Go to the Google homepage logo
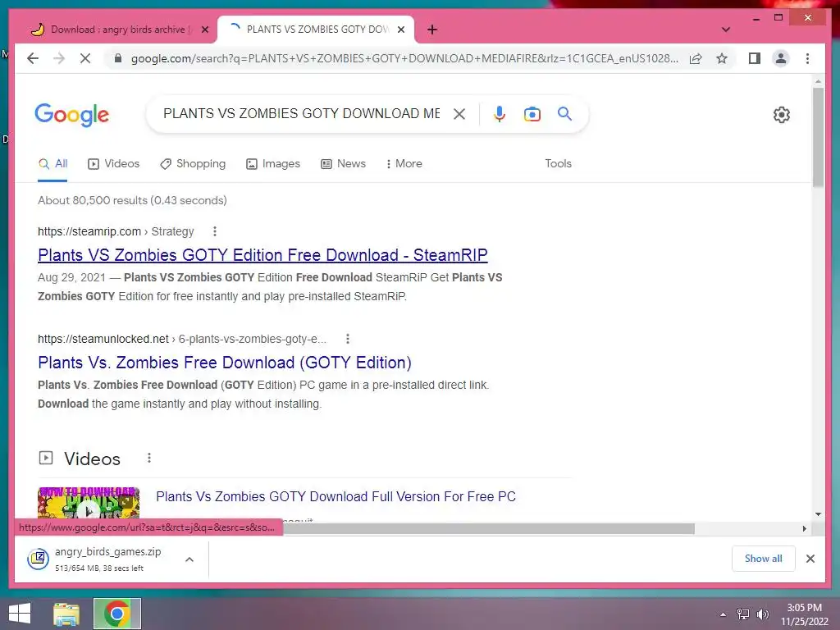This screenshot has height=630, width=840. click(72, 115)
